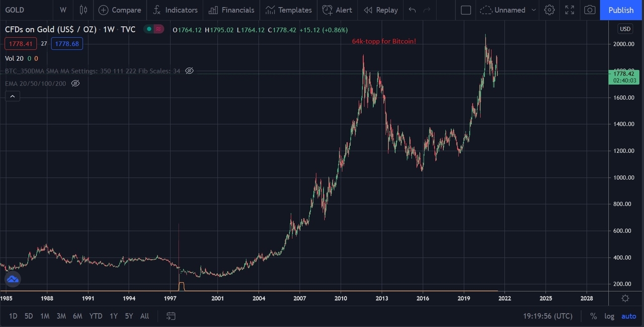Click the +15.12 (+0.86%) change value

coord(324,30)
